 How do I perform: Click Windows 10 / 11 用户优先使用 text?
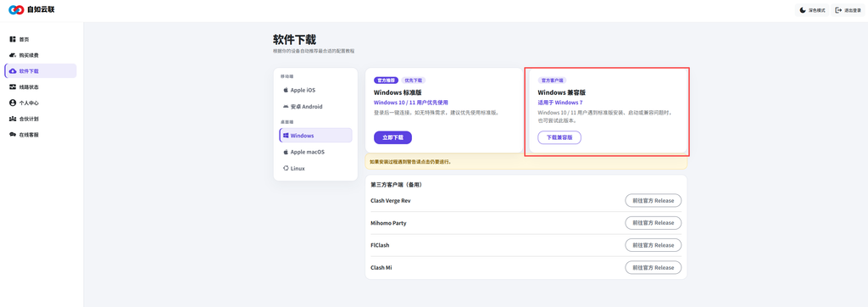(411, 103)
